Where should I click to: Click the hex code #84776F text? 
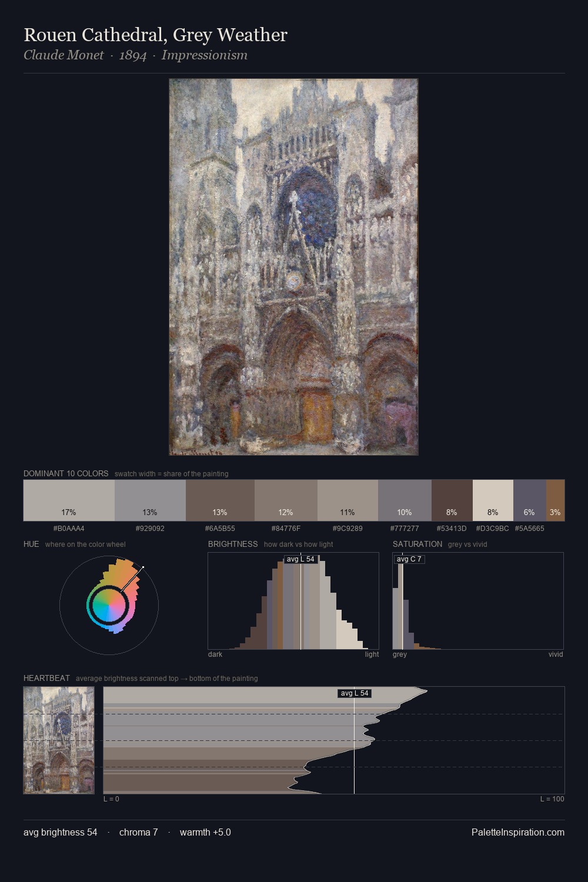(x=286, y=528)
